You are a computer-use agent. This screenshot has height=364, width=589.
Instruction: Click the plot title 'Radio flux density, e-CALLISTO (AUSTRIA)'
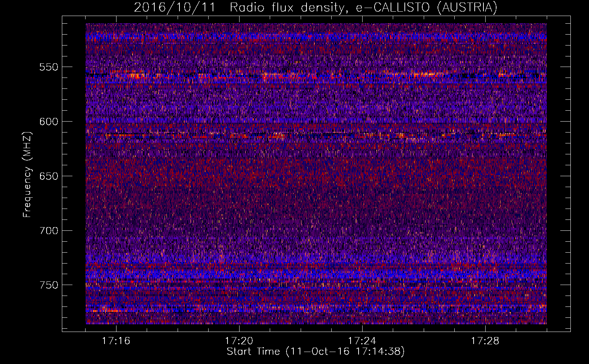(x=363, y=8)
